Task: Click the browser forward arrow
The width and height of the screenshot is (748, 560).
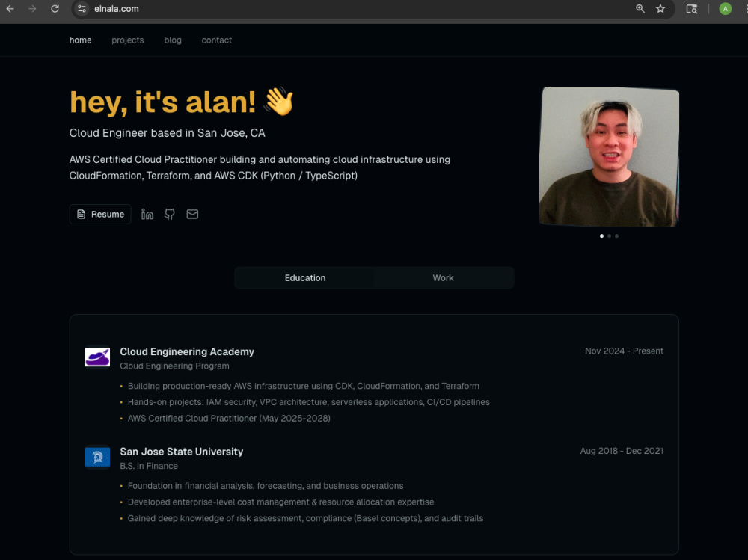Action: coord(32,8)
